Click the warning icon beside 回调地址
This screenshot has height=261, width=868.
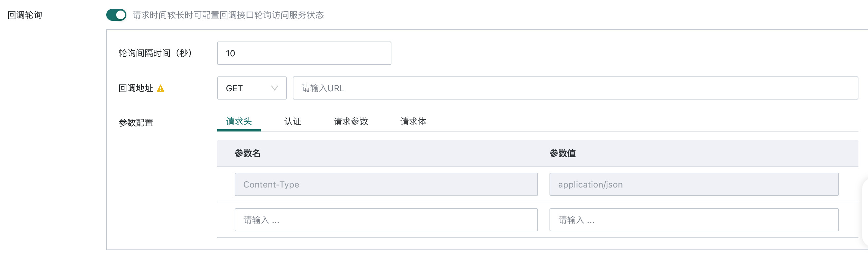point(161,88)
